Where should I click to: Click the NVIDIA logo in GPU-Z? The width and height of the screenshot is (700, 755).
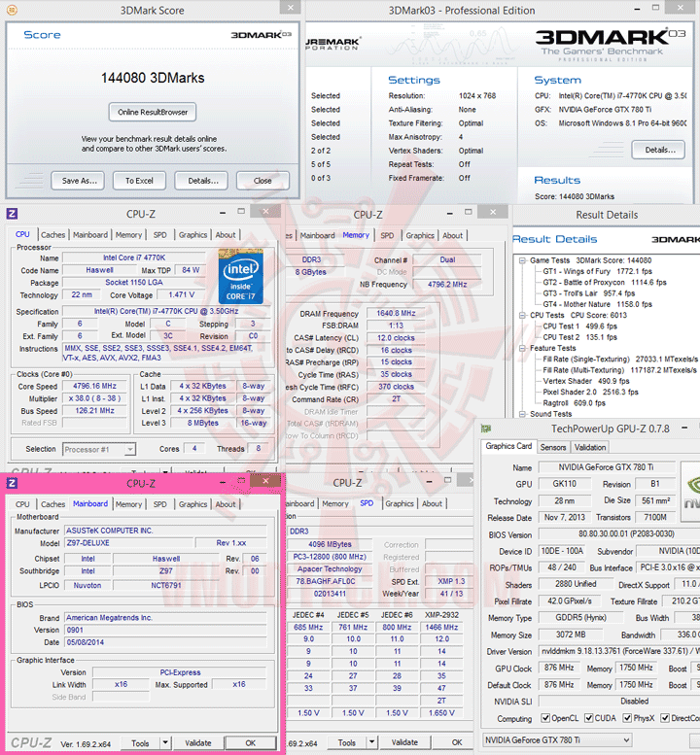(691, 491)
